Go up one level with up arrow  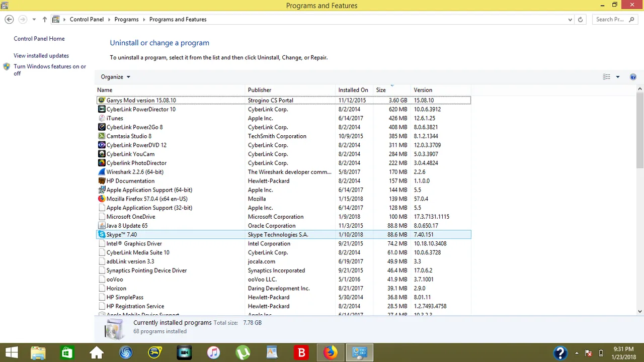[x=44, y=20]
